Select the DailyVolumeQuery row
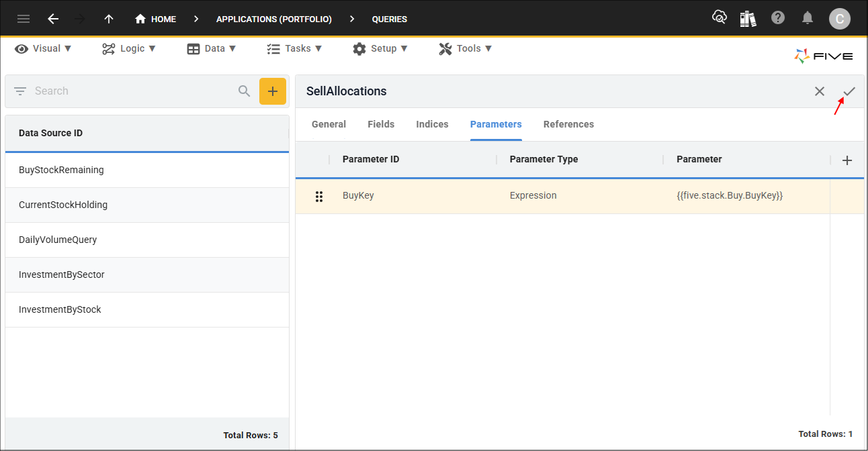 coord(147,240)
